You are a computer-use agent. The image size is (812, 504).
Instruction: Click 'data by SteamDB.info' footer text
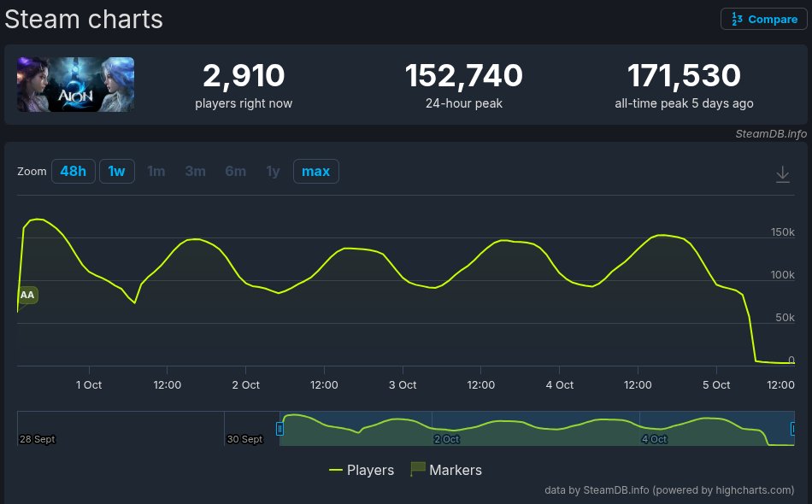669,490
